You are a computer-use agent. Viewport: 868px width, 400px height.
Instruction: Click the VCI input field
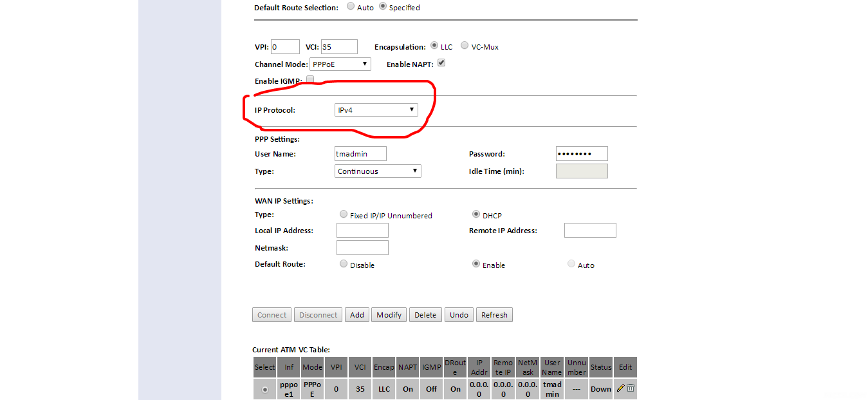pyautogui.click(x=339, y=46)
